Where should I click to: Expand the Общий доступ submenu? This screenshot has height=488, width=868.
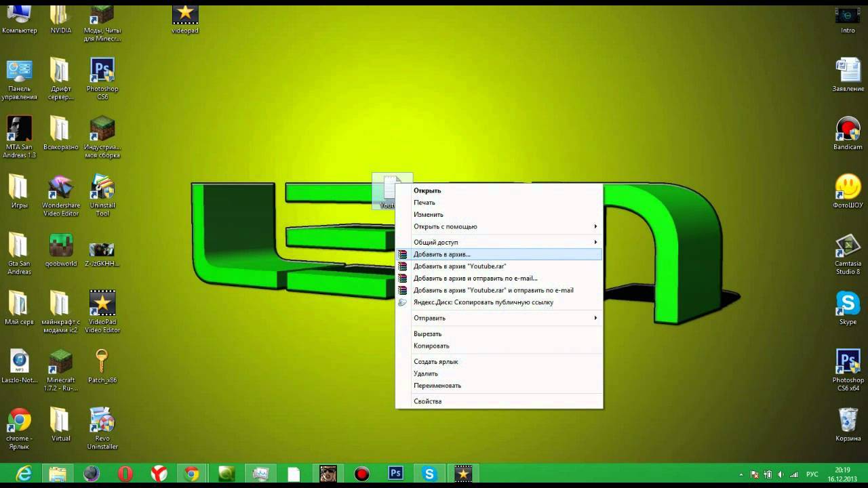(499, 242)
